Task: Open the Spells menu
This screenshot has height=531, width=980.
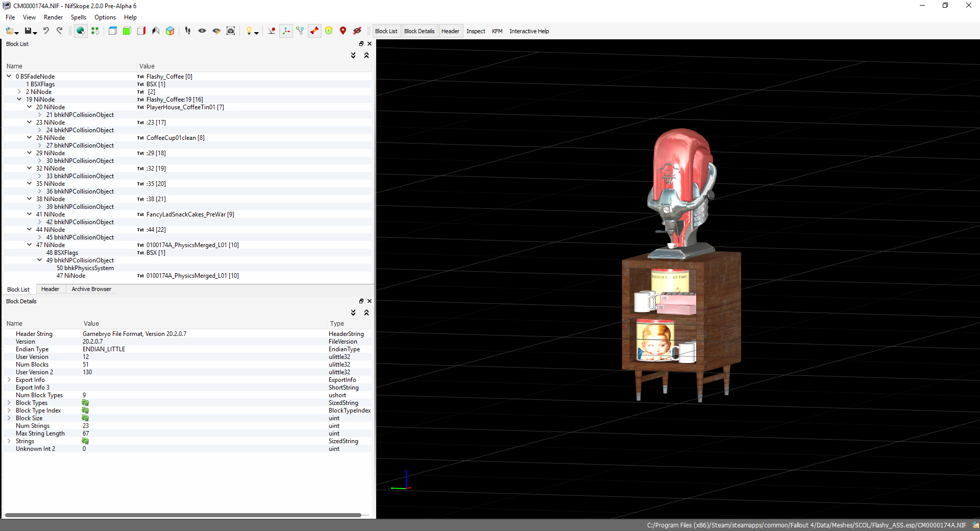Action: click(x=79, y=17)
